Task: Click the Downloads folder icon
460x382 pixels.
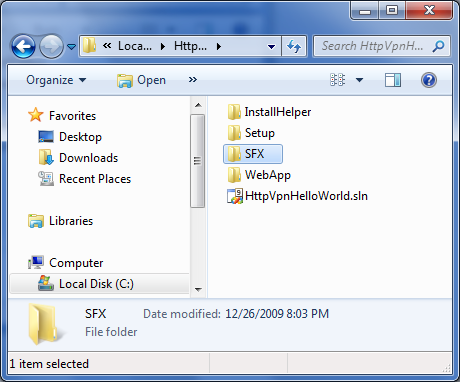Action: [46, 157]
